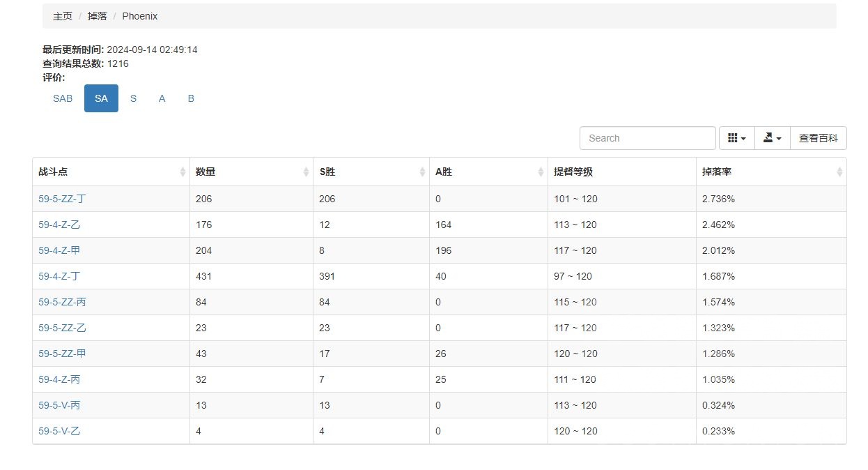Enable the S rating filter
Viewport: 868px width, 470px height.
pyautogui.click(x=133, y=98)
